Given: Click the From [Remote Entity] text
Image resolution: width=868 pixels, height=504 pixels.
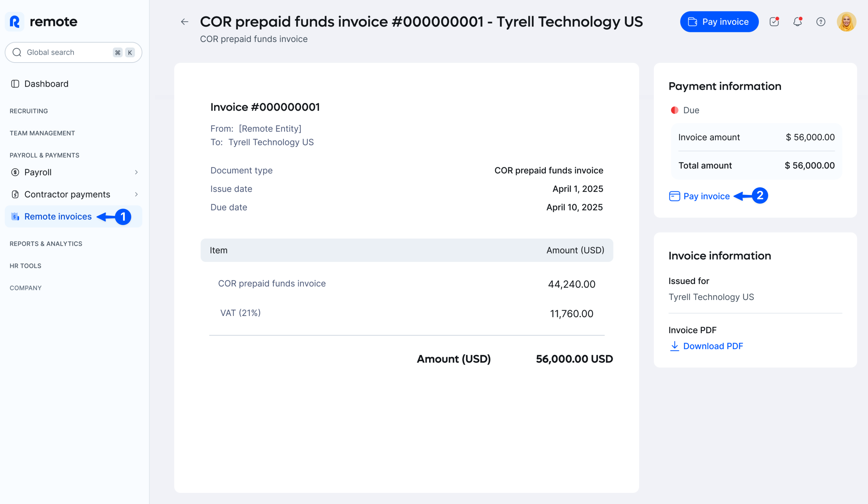Looking at the screenshot, I should 256,129.
